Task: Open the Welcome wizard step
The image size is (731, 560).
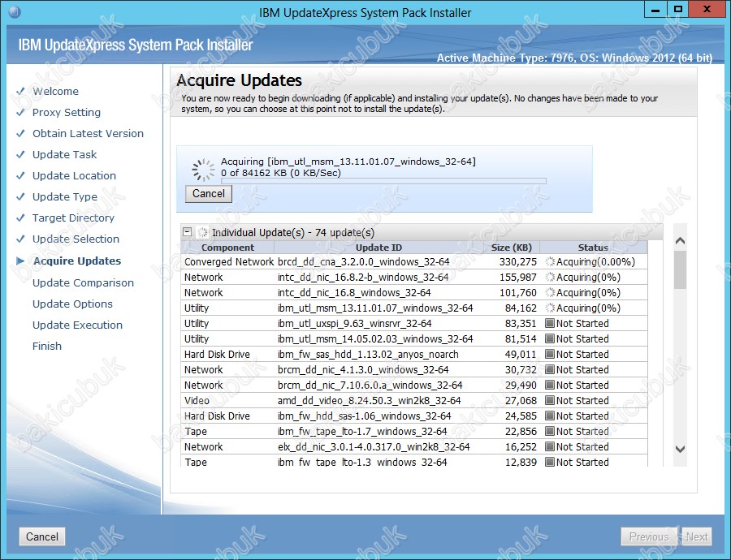Action: [x=55, y=92]
